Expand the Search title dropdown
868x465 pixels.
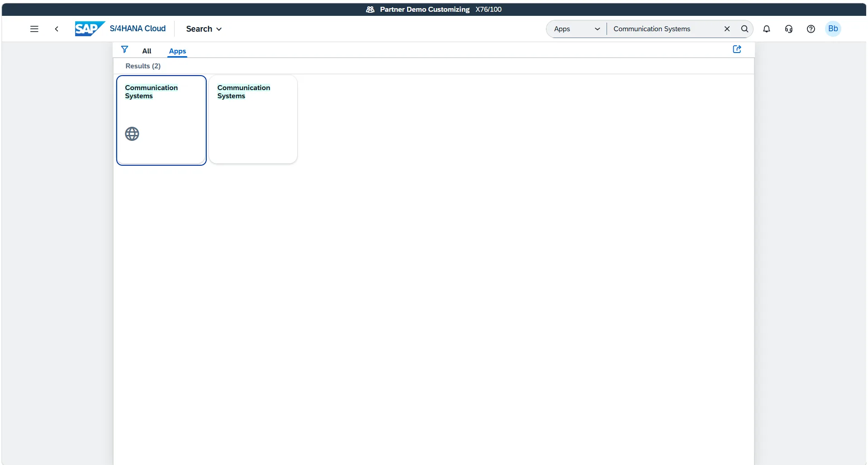tap(204, 29)
